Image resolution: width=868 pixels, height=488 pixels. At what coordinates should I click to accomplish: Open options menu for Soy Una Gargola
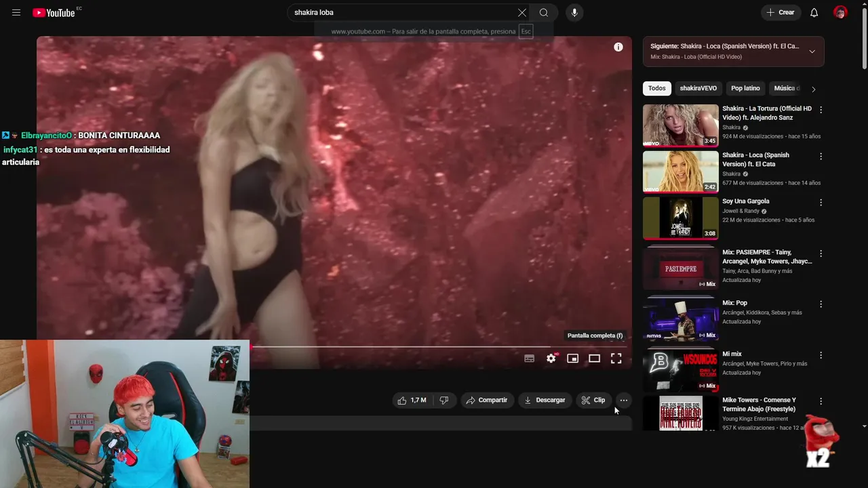tap(821, 203)
